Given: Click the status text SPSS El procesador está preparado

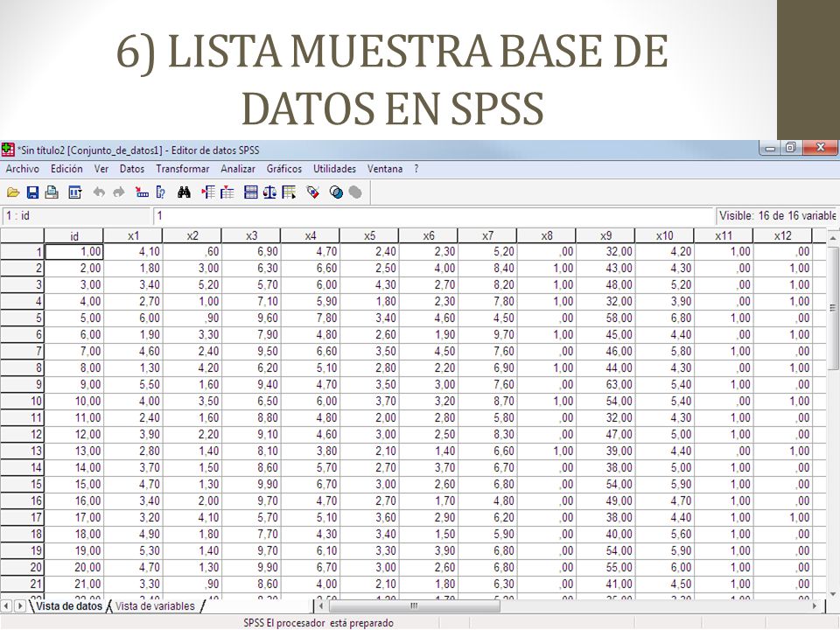Looking at the screenshot, I should click(318, 623).
